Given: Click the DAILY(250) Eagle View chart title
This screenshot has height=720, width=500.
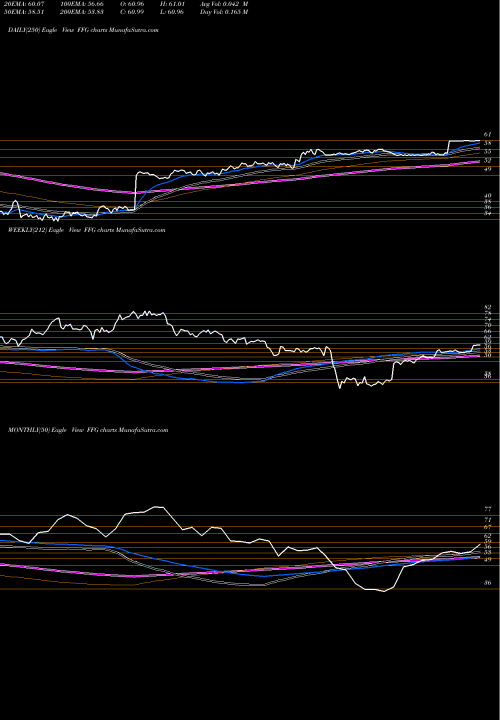Looking at the screenshot, I should pyautogui.click(x=83, y=30).
